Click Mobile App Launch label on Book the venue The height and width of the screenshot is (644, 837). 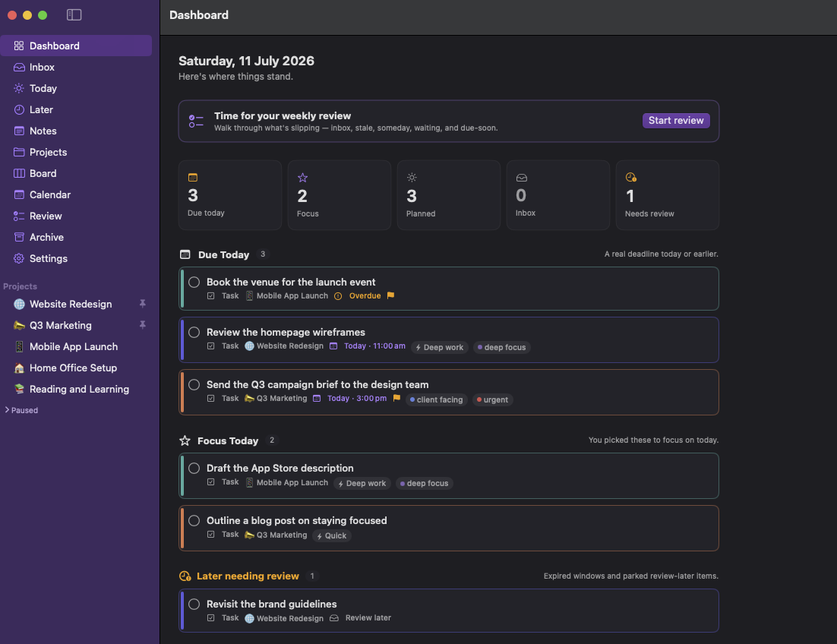[292, 295]
